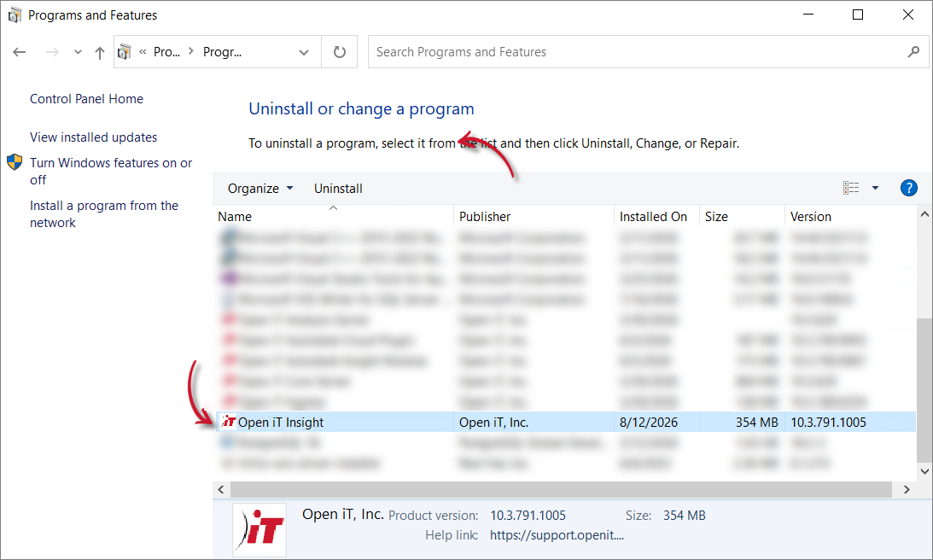Go up one folder level

[100, 53]
